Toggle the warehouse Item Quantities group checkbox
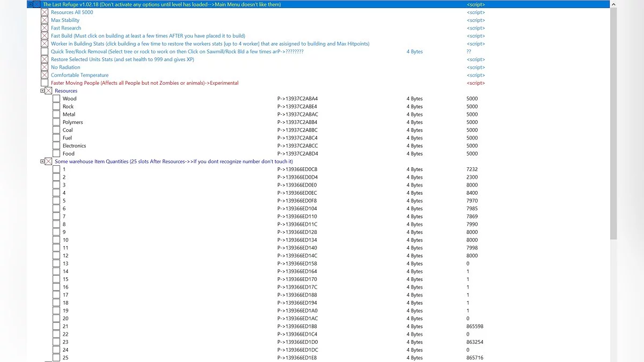Image resolution: width=644 pixels, height=362 pixels. click(x=48, y=161)
